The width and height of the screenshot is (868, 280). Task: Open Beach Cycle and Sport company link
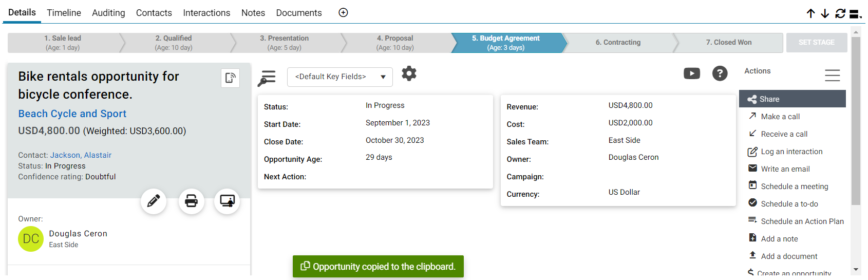click(x=72, y=114)
